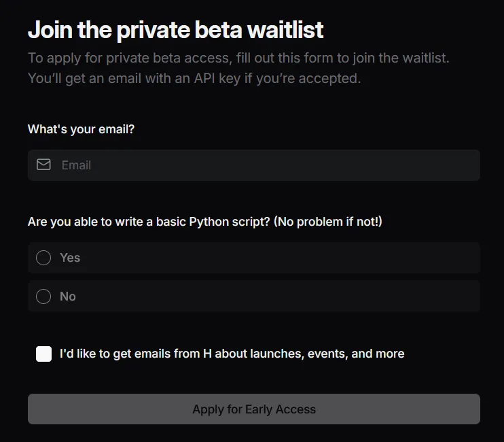504x442 pixels.
Task: Click the "What's your email?" label
Action: point(81,129)
